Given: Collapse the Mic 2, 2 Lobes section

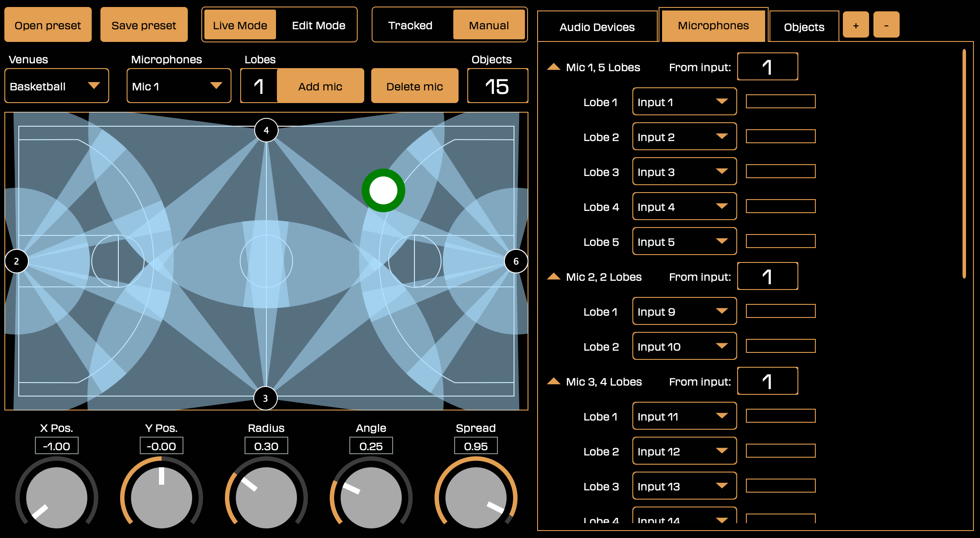Looking at the screenshot, I should (554, 276).
